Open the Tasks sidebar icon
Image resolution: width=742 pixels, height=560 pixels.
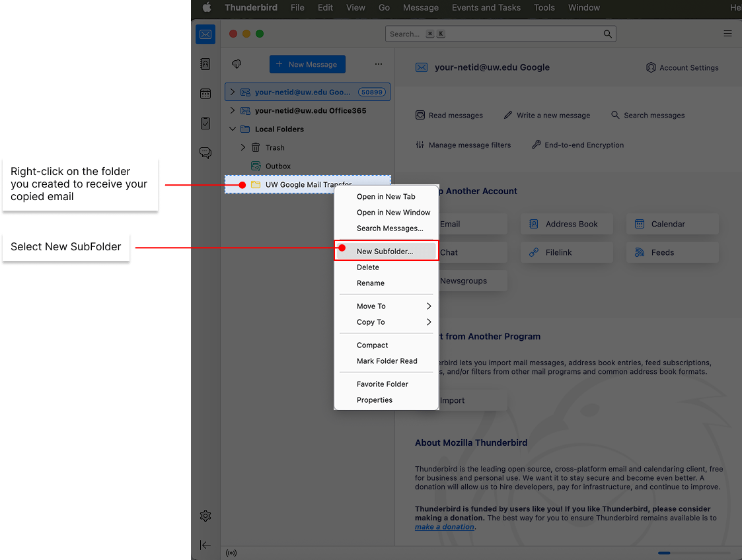(205, 123)
